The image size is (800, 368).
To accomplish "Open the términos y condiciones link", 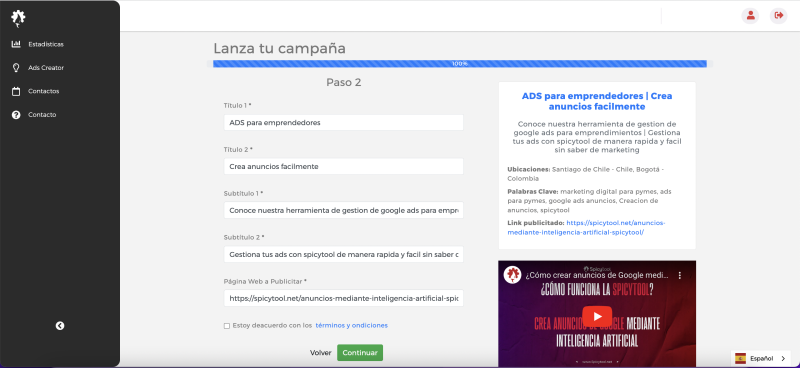I will pos(352,325).
